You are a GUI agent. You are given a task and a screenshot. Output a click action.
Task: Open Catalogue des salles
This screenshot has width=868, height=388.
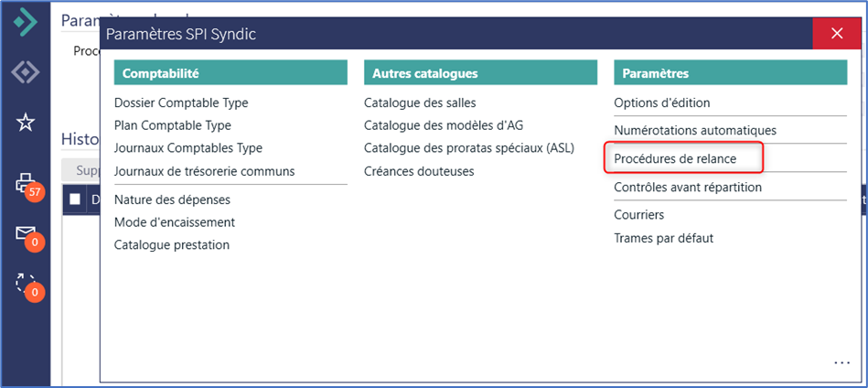[420, 103]
